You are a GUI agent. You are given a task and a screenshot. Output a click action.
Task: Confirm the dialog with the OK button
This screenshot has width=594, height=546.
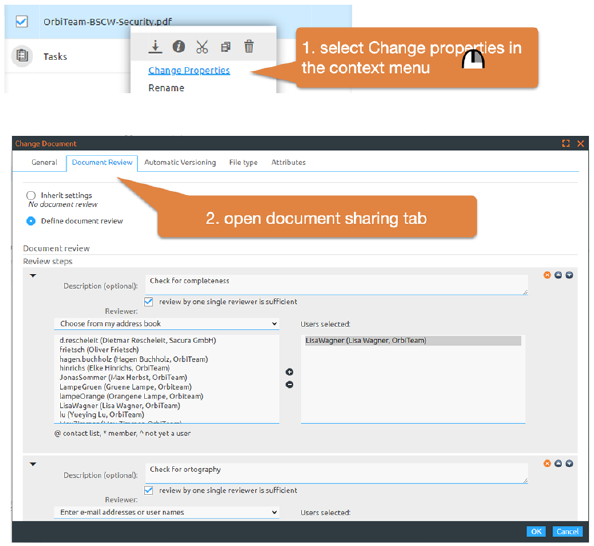click(536, 532)
